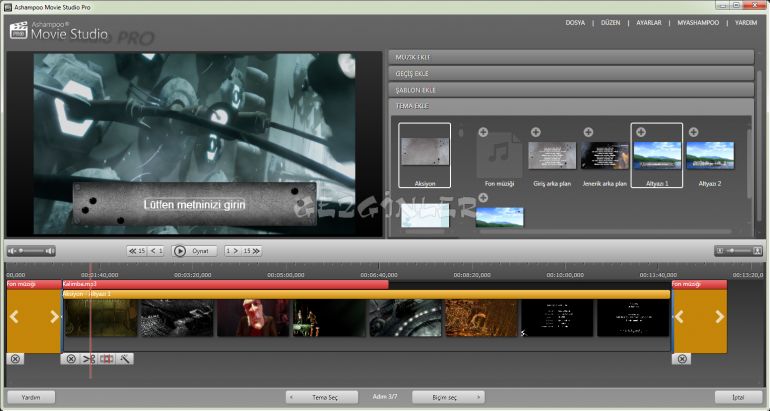Click the hammer effects tool icon

click(125, 359)
